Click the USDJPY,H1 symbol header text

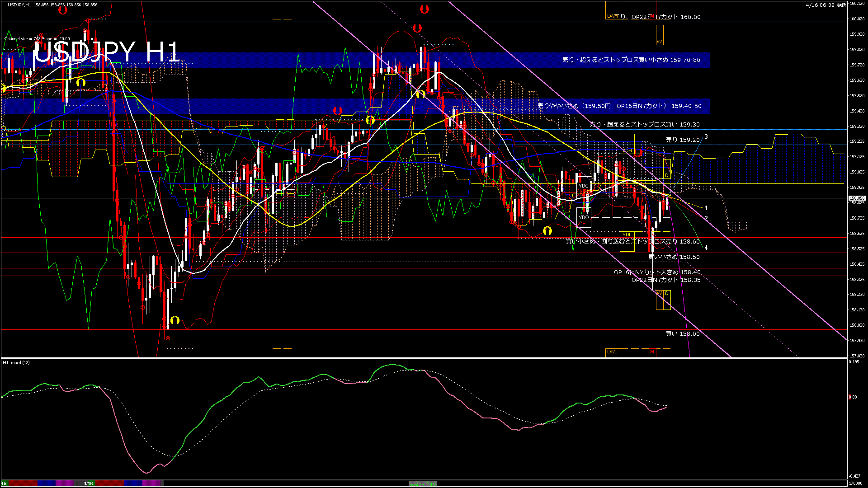pos(19,5)
